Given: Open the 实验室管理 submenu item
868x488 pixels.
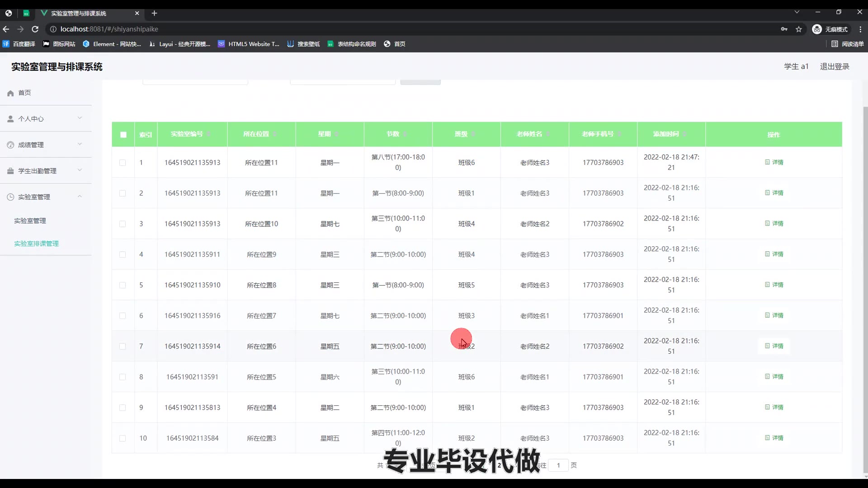Looking at the screenshot, I should (x=30, y=221).
